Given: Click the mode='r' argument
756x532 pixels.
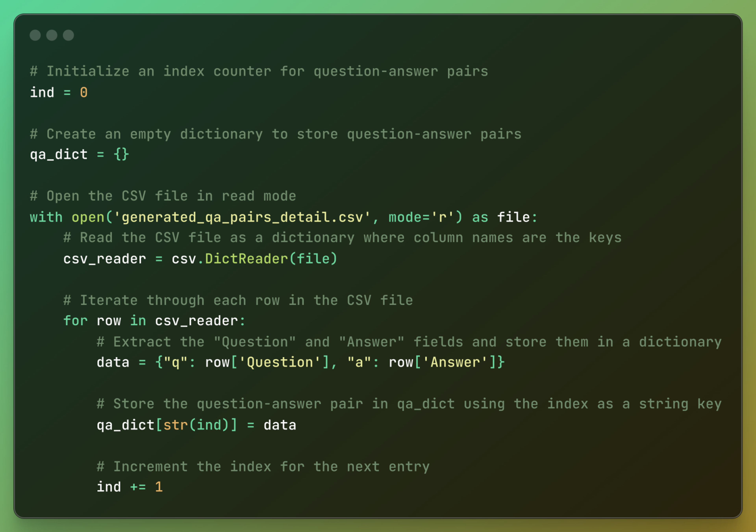Looking at the screenshot, I should pyautogui.click(x=422, y=217).
